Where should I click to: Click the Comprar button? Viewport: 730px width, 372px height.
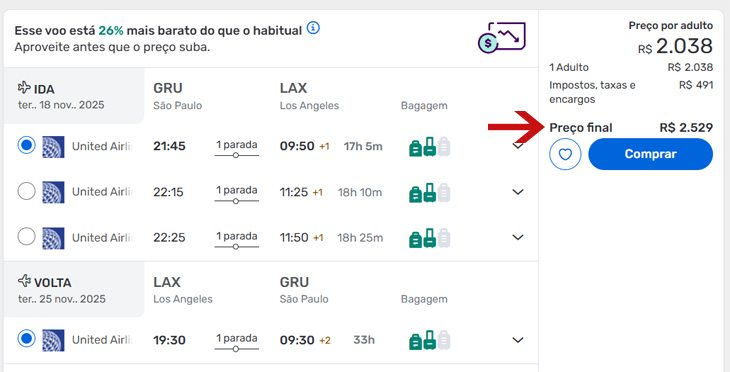tap(650, 154)
